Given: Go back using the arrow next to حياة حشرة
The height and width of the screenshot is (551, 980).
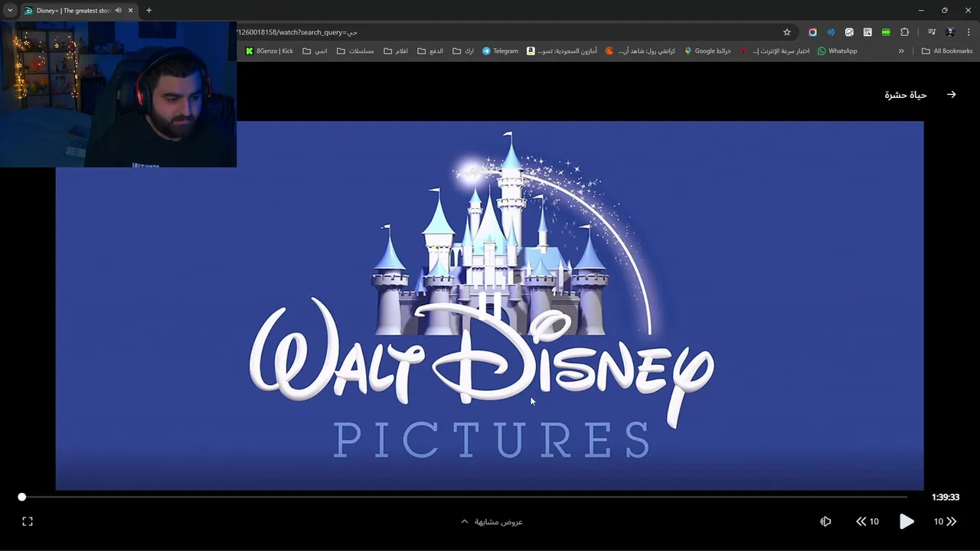Looking at the screenshot, I should point(951,95).
